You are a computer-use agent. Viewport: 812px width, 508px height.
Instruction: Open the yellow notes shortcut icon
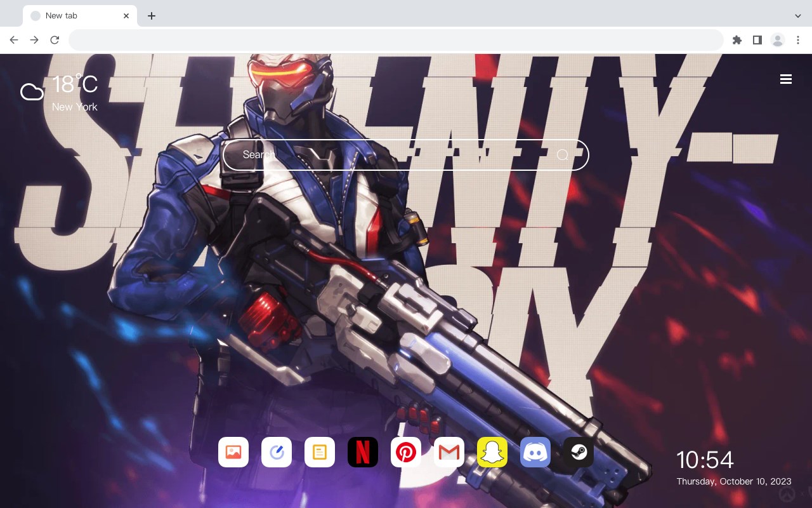[x=320, y=452]
